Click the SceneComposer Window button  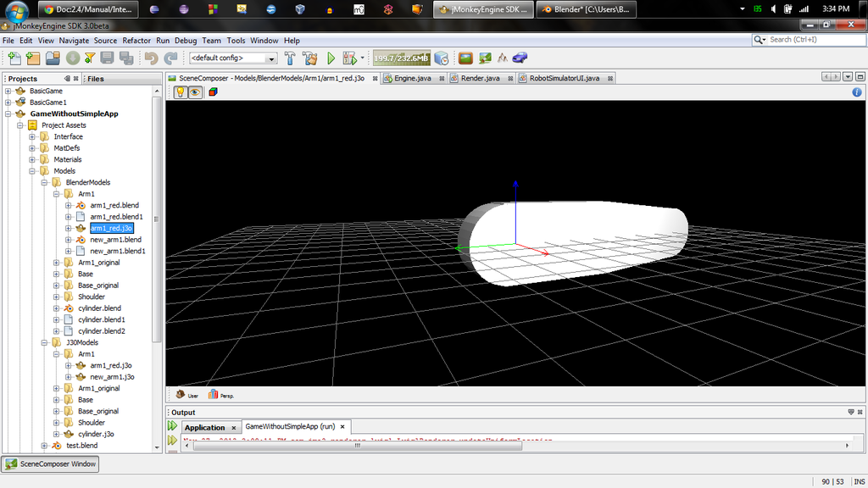[51, 463]
